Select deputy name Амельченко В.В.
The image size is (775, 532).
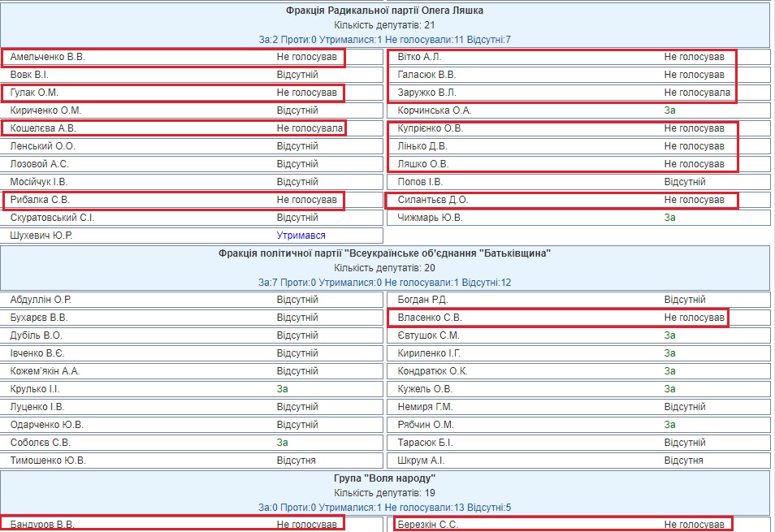coord(47,57)
